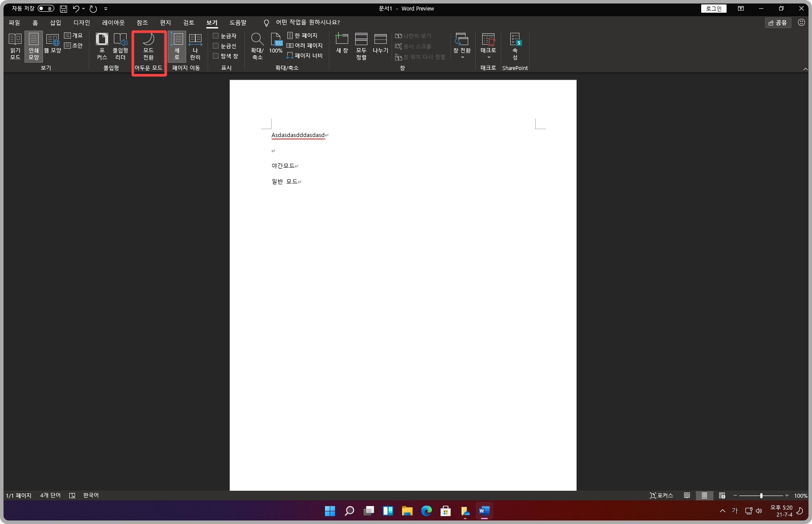Show hidden tray icons chevron

point(722,511)
